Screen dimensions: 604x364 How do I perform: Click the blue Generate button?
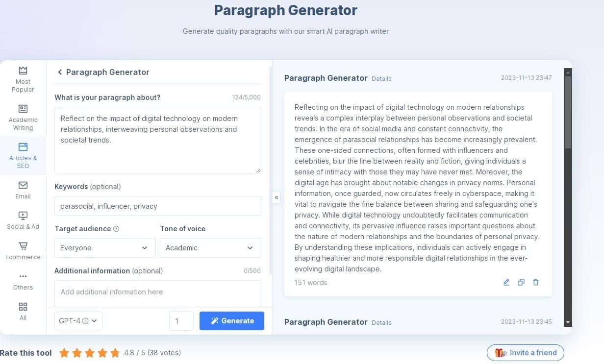232,321
